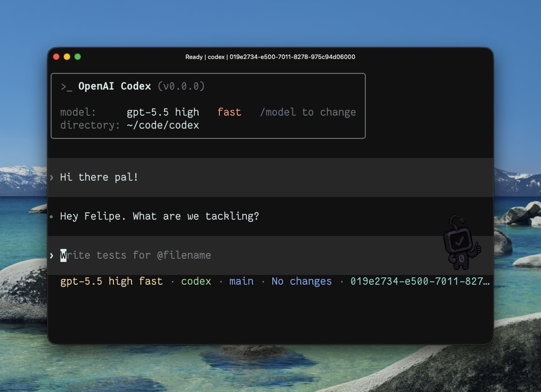Click the window title text Ready | codex

(205, 57)
